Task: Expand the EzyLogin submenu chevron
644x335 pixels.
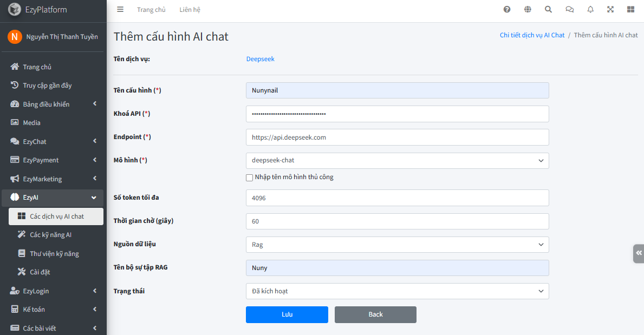Action: point(95,291)
